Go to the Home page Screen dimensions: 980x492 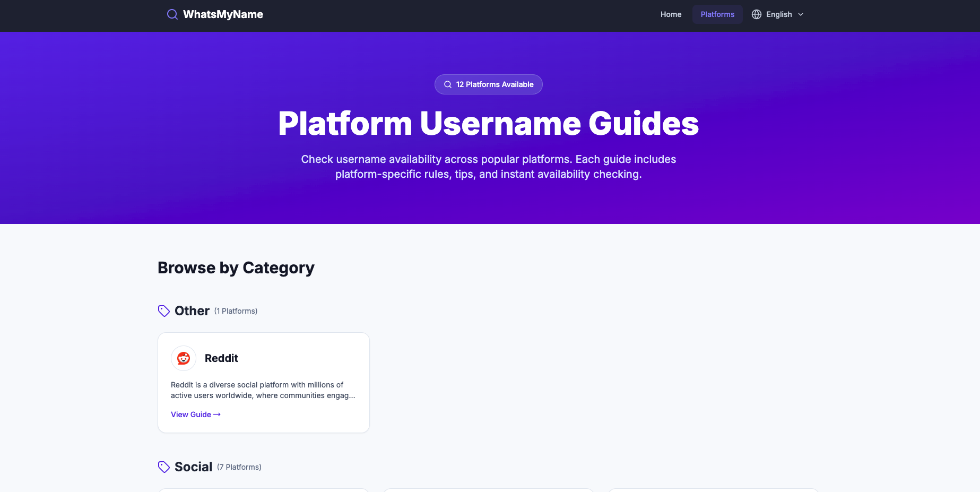pos(671,14)
